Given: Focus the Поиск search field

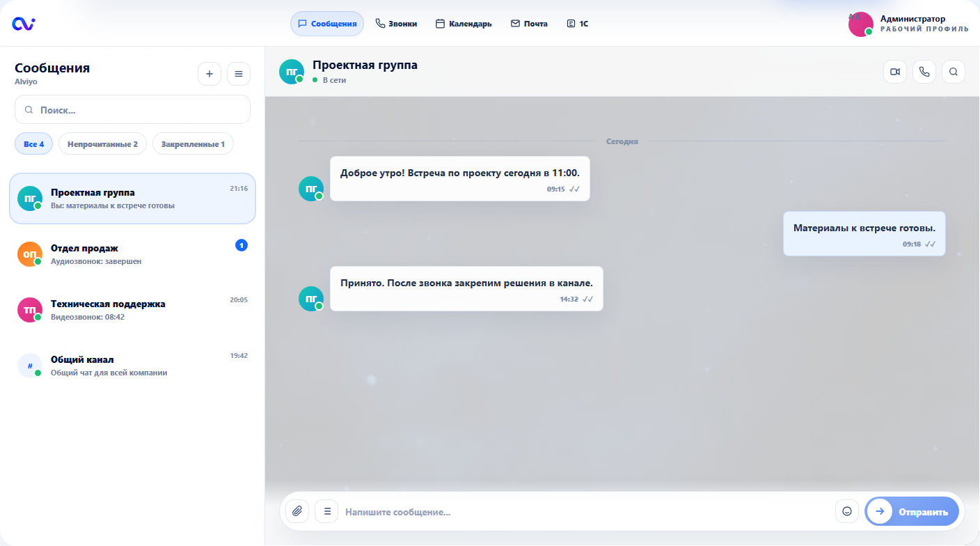Looking at the screenshot, I should pos(132,109).
